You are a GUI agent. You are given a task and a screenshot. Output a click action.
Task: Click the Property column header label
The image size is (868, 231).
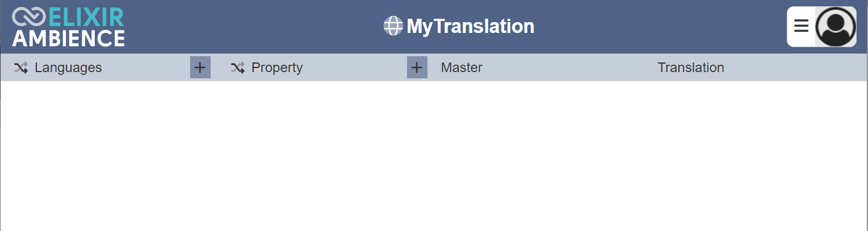point(277,68)
